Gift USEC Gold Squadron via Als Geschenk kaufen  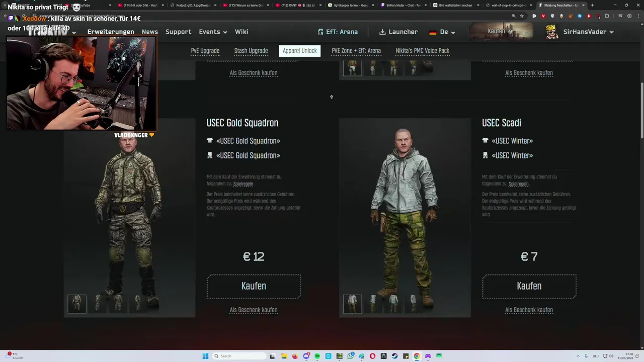pyautogui.click(x=254, y=310)
